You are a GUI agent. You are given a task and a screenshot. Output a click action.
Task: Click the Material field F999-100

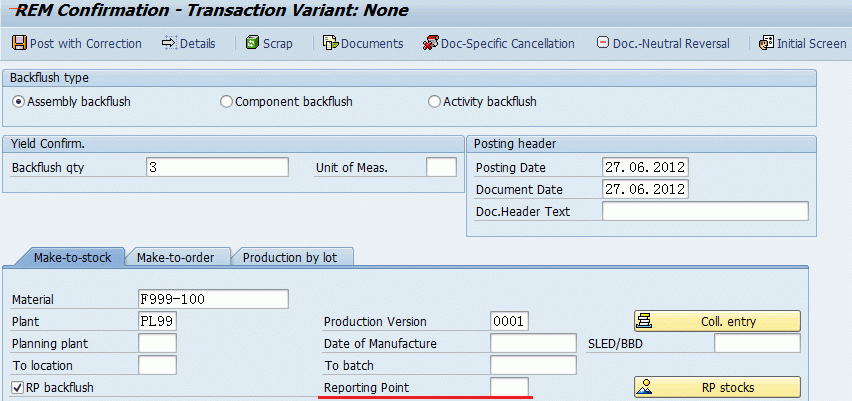214,299
